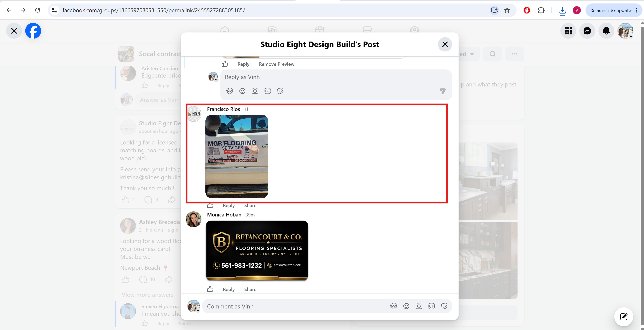Click View more answers
644x330 pixels.
(x=147, y=295)
